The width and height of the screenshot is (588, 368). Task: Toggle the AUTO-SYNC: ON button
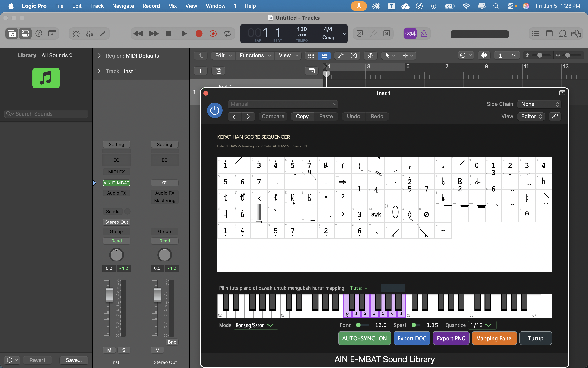(364, 338)
